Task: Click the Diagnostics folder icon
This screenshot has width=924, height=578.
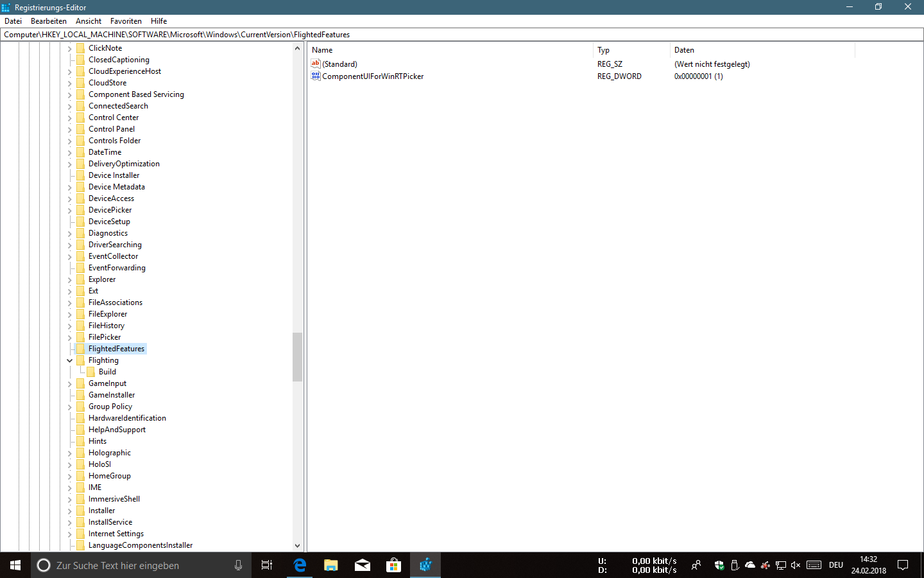Action: 80,233
